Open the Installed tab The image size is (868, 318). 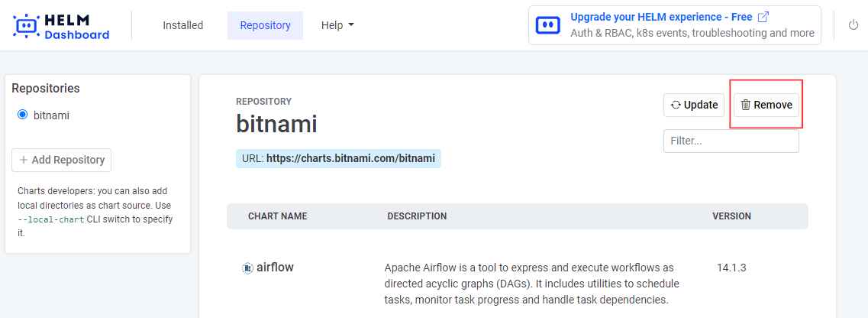pyautogui.click(x=182, y=25)
